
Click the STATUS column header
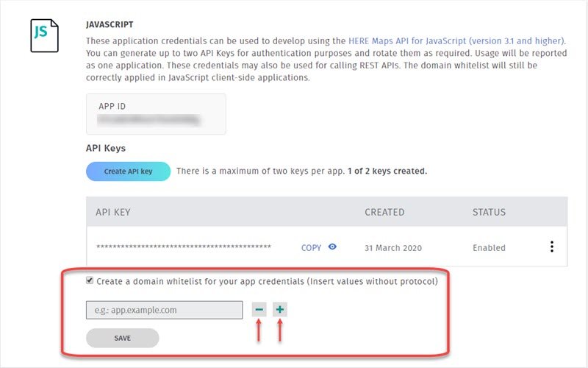(489, 212)
